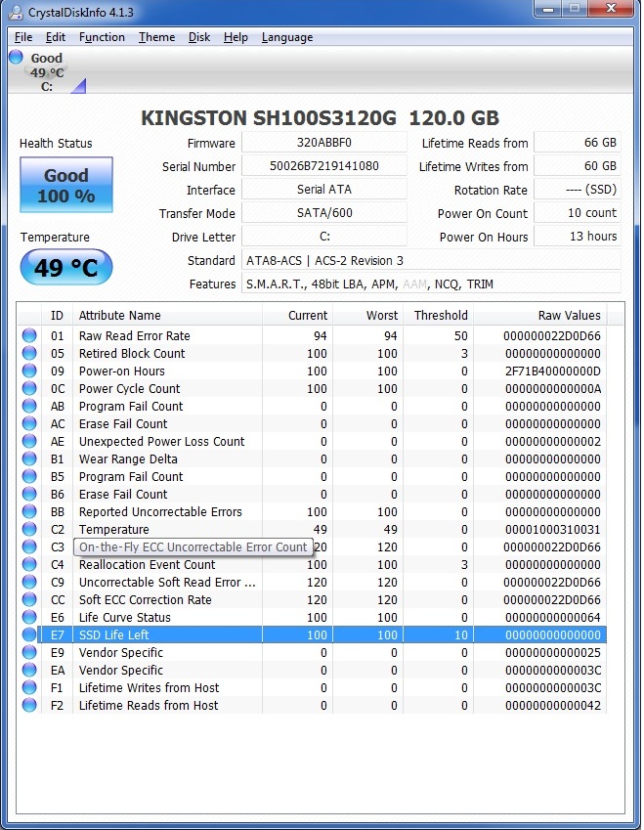Click the status icon on the AB row
The width and height of the screenshot is (644, 830).
point(29,406)
